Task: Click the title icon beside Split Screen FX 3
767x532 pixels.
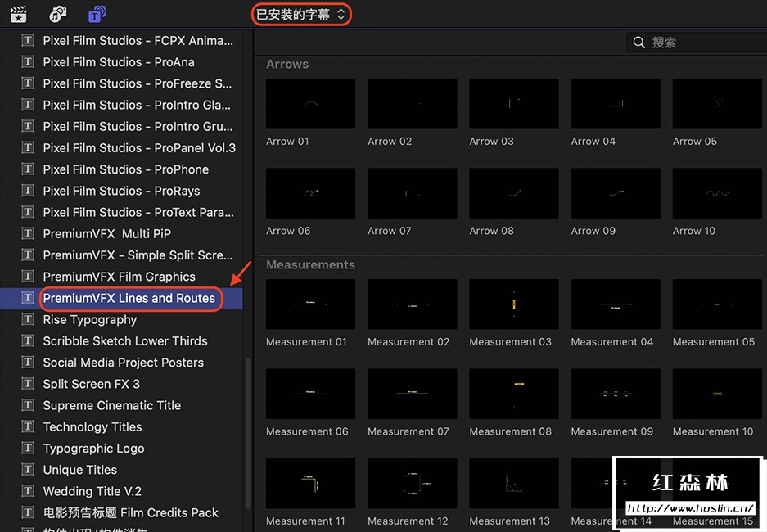Action: 28,384
